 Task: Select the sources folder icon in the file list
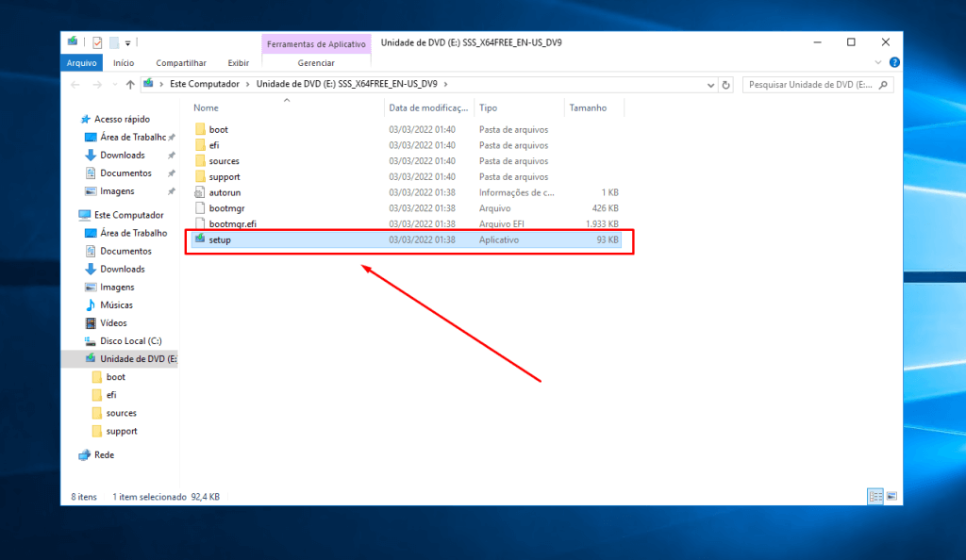[200, 160]
